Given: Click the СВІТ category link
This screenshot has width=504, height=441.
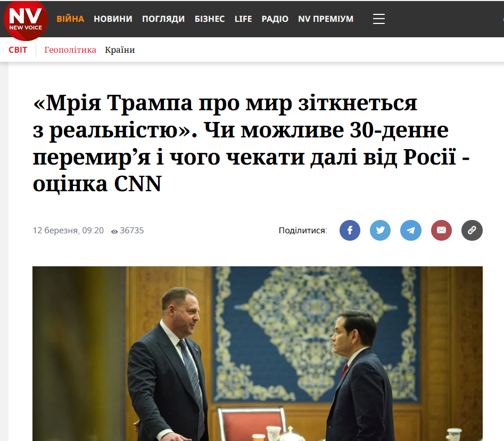Looking at the screenshot, I should (x=18, y=50).
